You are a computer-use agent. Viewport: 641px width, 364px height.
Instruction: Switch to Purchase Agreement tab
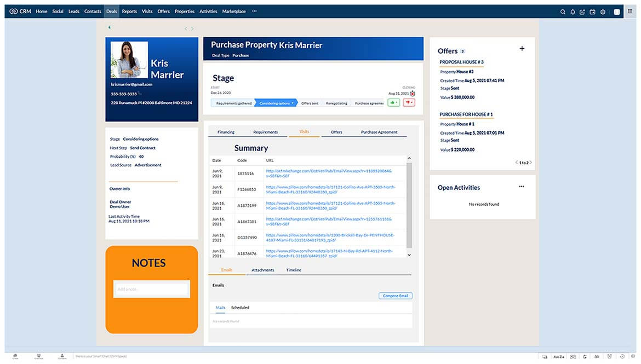[x=379, y=132]
